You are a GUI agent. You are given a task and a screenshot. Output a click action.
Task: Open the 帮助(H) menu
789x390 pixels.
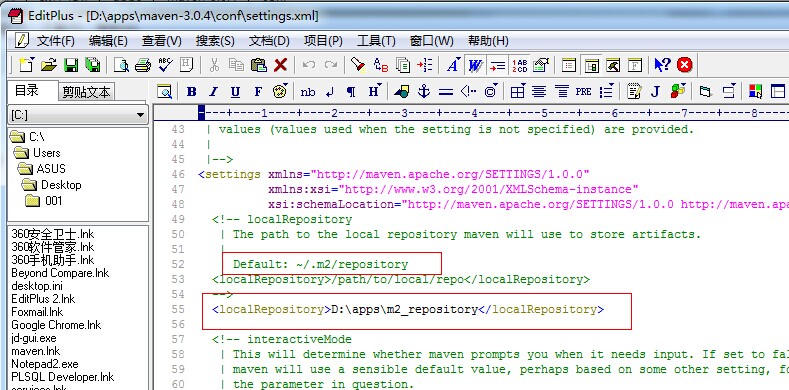click(488, 41)
